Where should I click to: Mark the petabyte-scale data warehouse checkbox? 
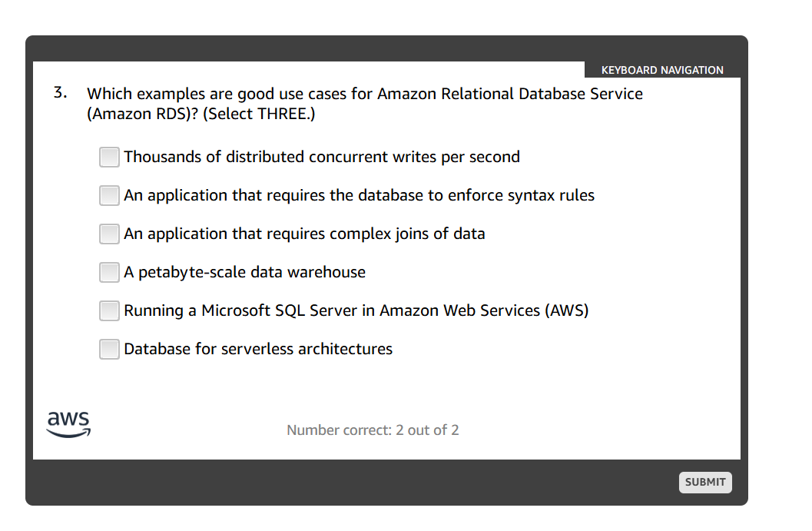point(109,272)
